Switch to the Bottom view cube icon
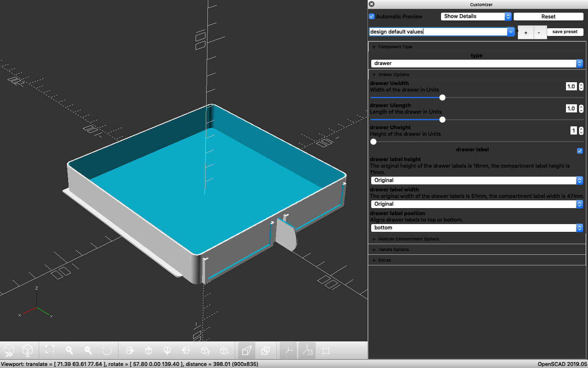The image size is (588, 368). point(167,350)
